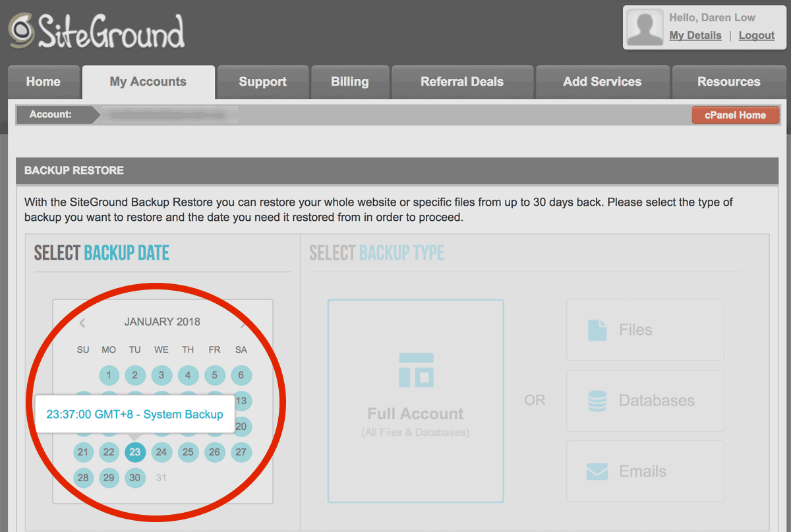
Task: Choose Databases backup type
Action: [645, 401]
